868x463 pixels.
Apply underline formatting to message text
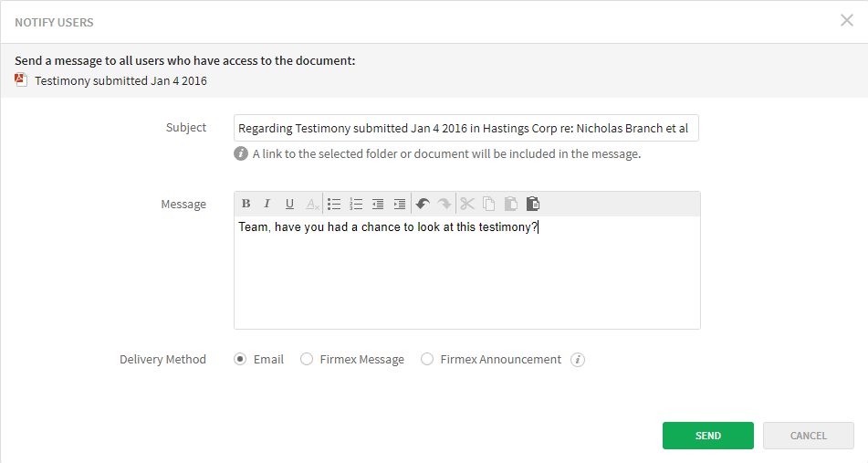[x=289, y=204]
